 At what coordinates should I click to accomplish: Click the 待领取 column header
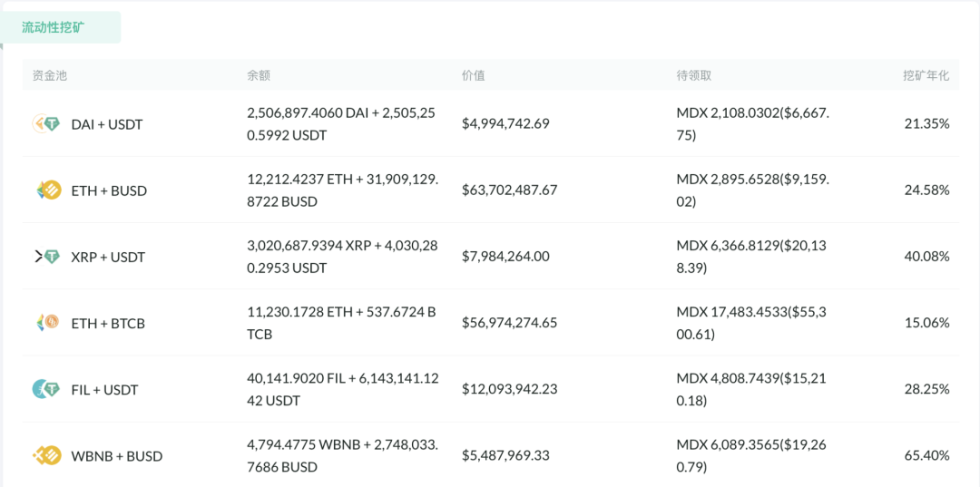coord(694,75)
